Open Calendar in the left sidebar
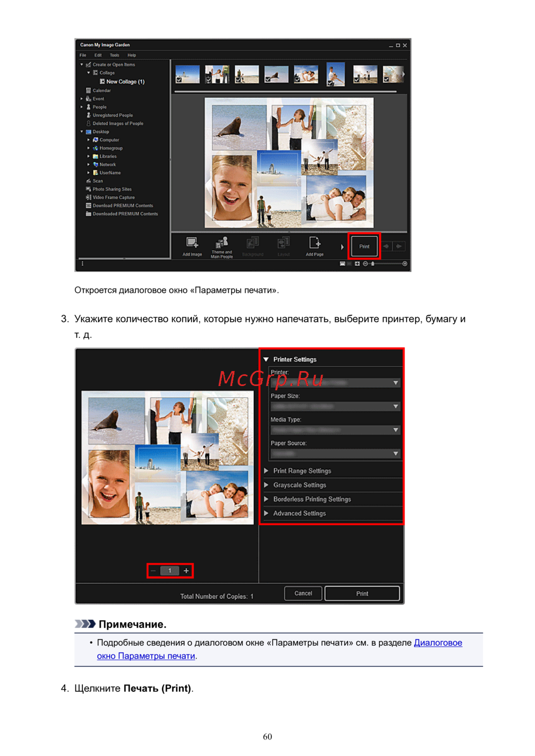This screenshot has height=756, width=535. pyautogui.click(x=101, y=90)
